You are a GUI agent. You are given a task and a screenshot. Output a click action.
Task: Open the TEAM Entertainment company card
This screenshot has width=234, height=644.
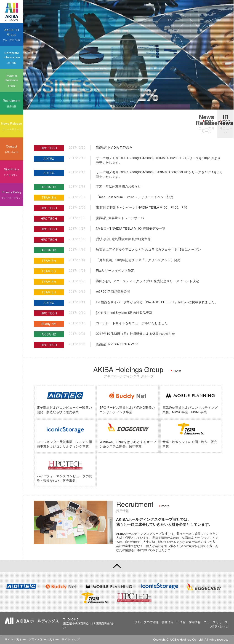[x=191, y=436]
